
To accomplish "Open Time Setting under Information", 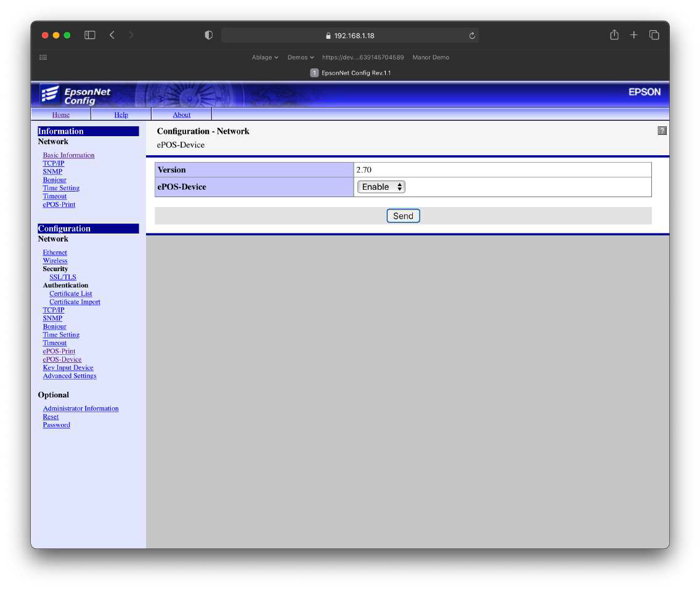I will point(61,188).
